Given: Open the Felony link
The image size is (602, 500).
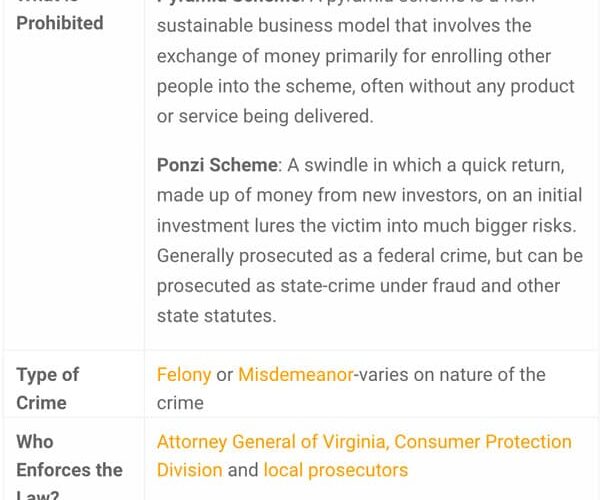Looking at the screenshot, I should [x=184, y=374].
